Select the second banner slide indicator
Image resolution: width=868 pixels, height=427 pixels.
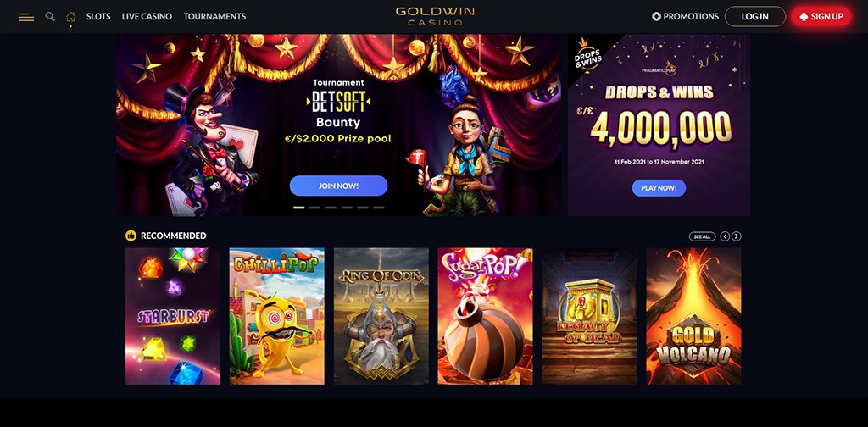coord(314,208)
